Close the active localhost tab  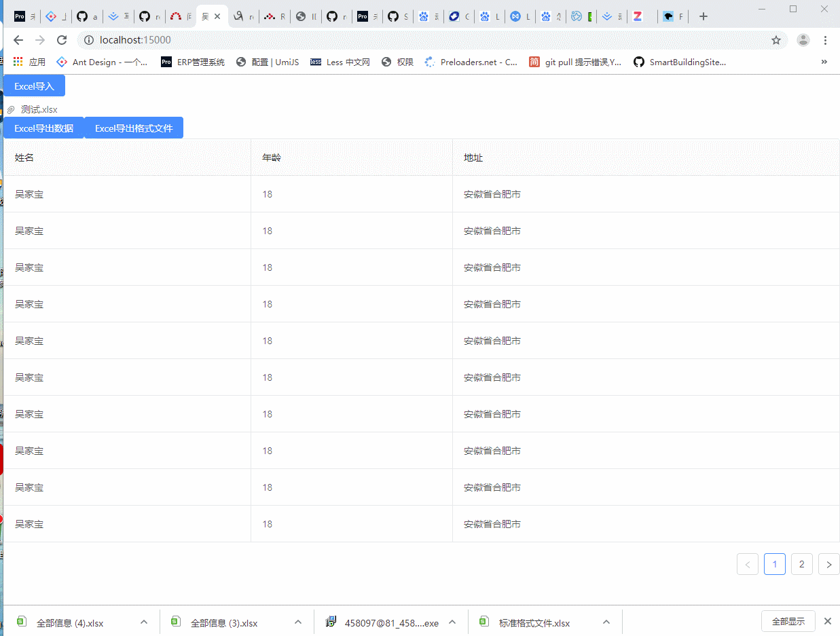point(217,16)
